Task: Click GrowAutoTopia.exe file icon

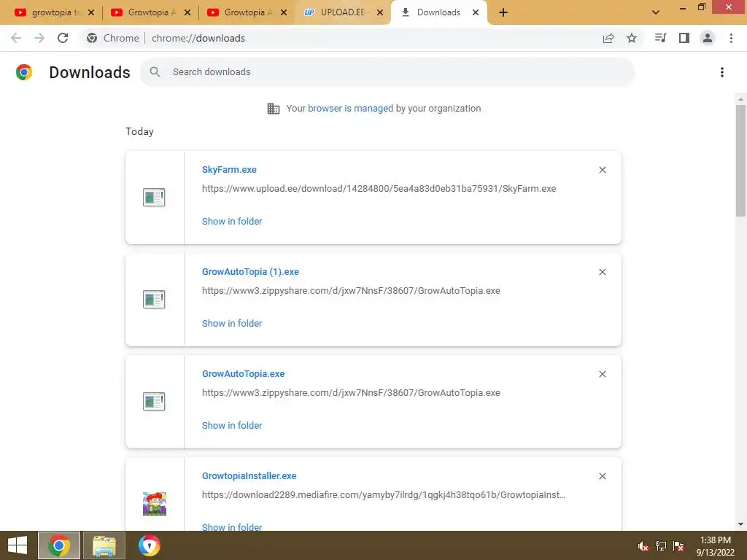Action: coord(154,402)
